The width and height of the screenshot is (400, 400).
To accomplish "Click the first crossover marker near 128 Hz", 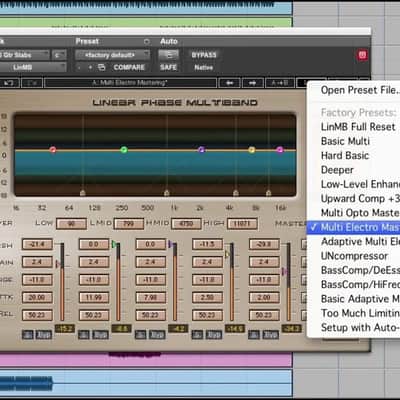I will click(83, 193).
